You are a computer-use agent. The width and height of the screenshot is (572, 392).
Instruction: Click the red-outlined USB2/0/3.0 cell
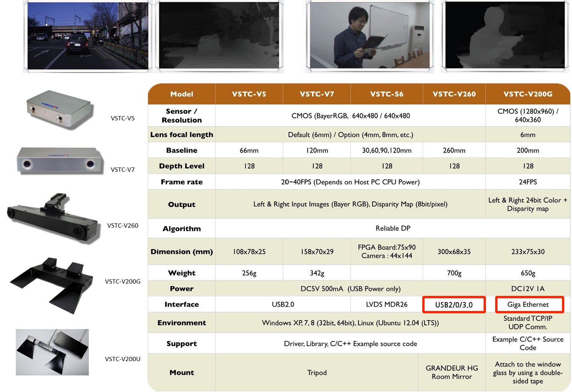tap(454, 305)
